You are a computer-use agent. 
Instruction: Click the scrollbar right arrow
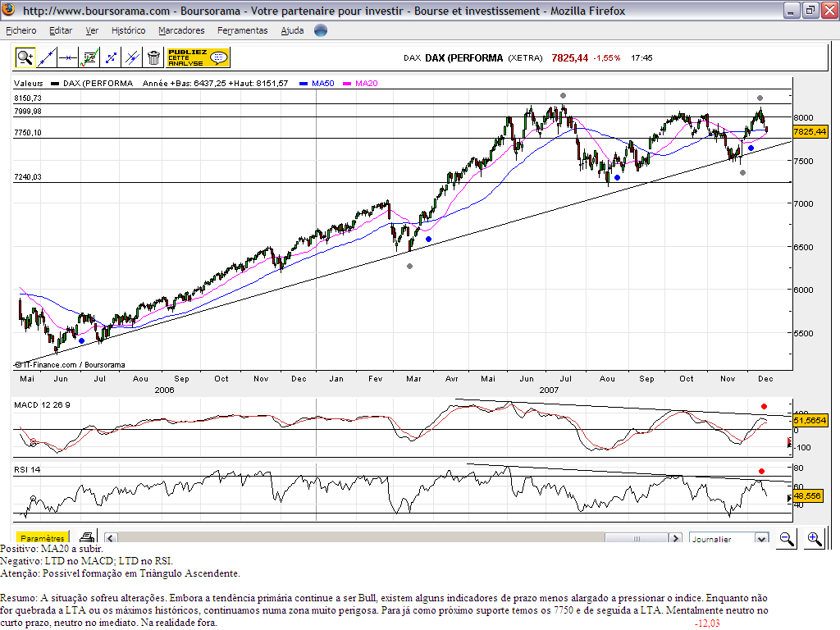675,538
